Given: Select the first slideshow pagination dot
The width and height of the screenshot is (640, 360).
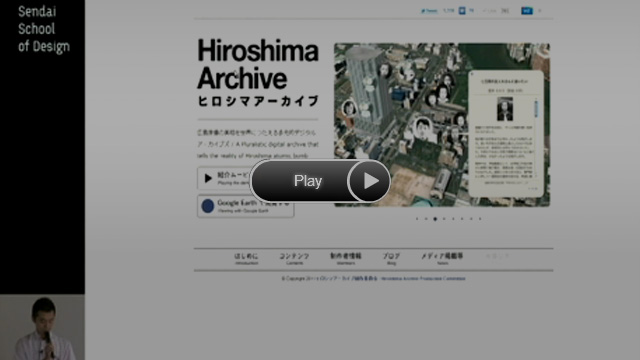Looking at the screenshot, I should coord(417,219).
